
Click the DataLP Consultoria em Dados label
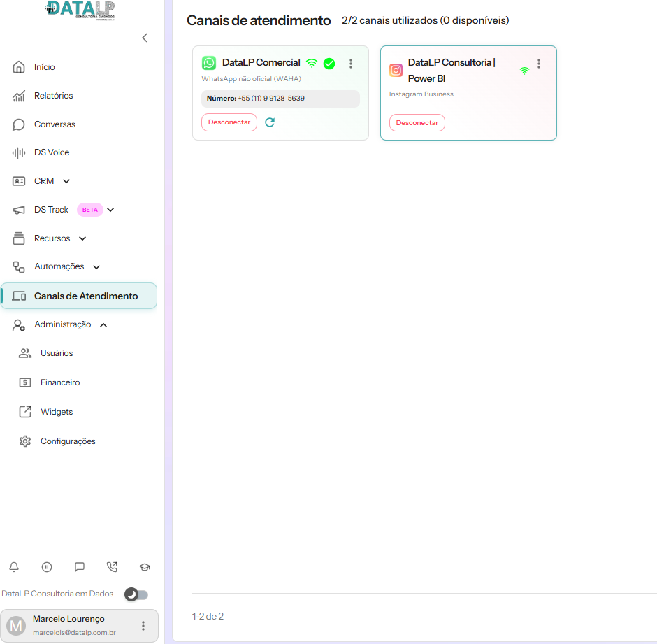point(57,594)
